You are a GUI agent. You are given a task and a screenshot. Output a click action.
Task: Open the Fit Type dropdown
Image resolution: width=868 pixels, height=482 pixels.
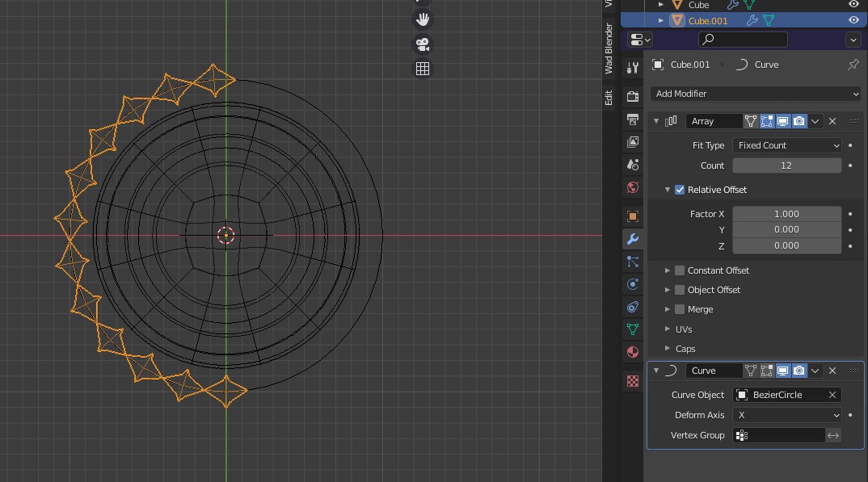[x=786, y=145]
